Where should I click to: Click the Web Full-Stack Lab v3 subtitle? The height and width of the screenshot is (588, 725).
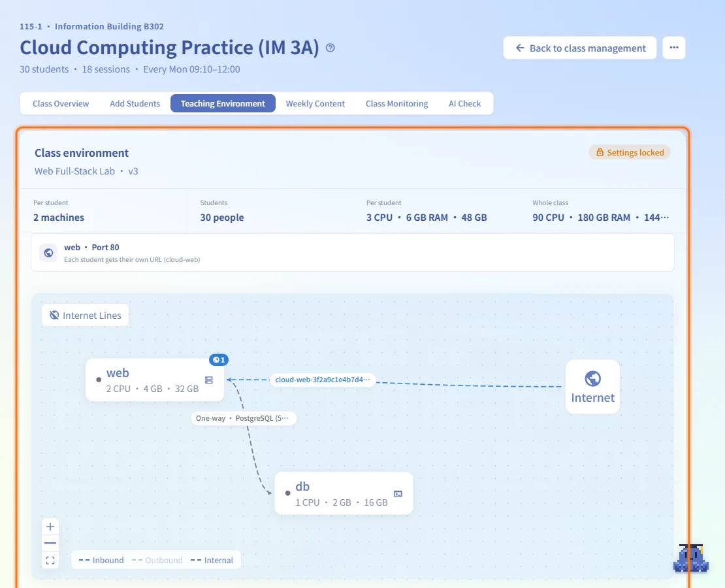86,171
